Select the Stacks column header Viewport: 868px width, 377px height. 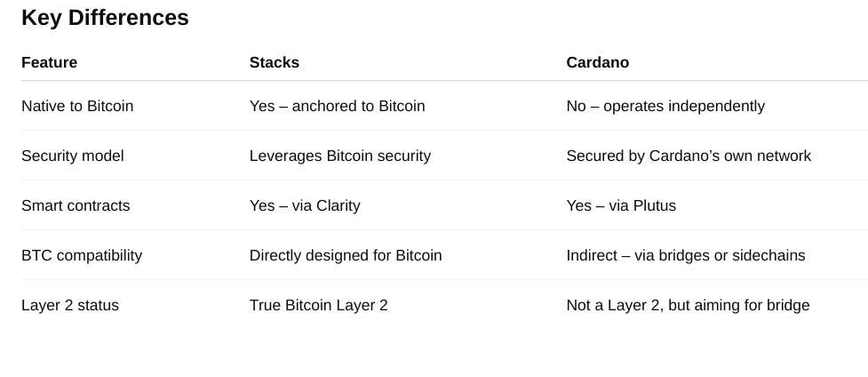pyautogui.click(x=274, y=62)
